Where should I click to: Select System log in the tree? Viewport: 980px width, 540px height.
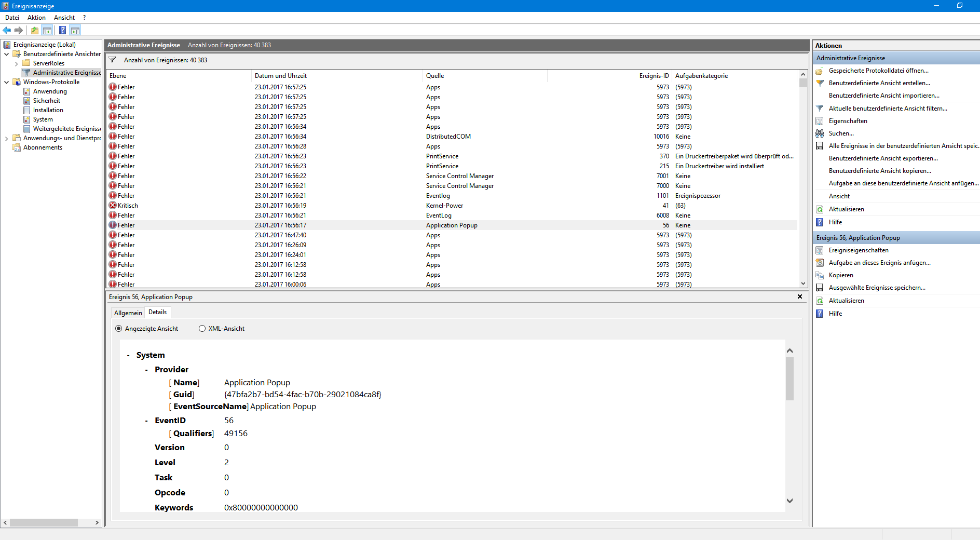pyautogui.click(x=43, y=119)
